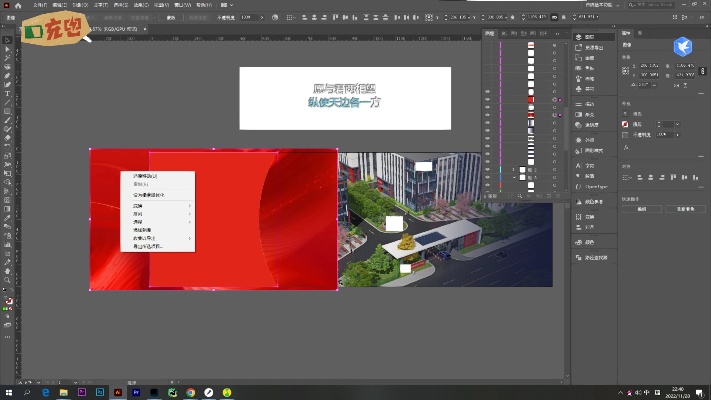Viewport: 711px width, 400px height.
Task: Click the fx effects icon in Properties
Action: click(626, 147)
